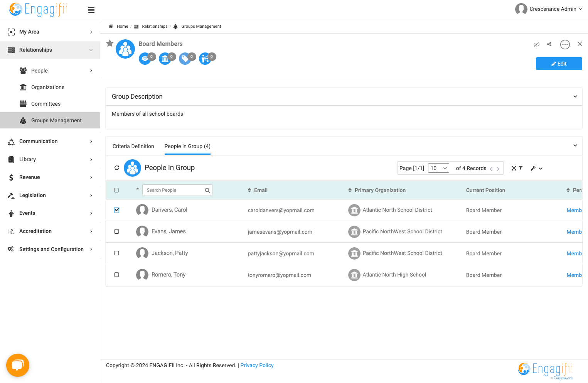The image size is (588, 383).
Task: Open the filter funnel for the grid
Action: [x=521, y=168]
